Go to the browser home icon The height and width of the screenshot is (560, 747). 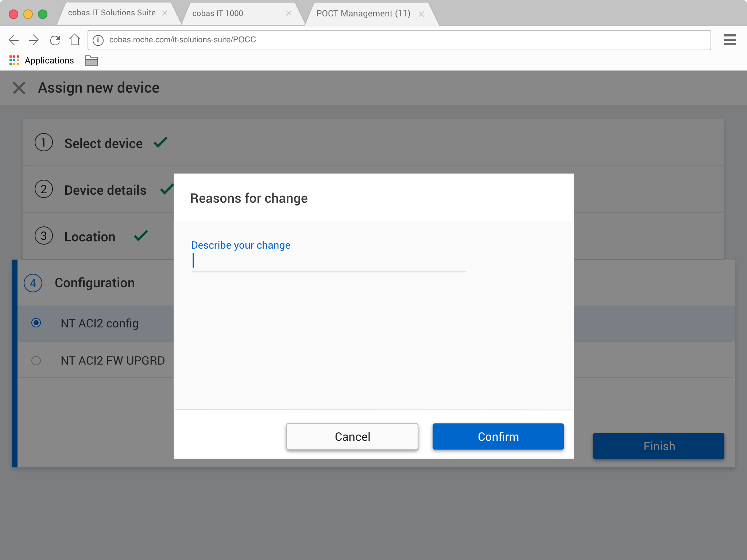(75, 40)
